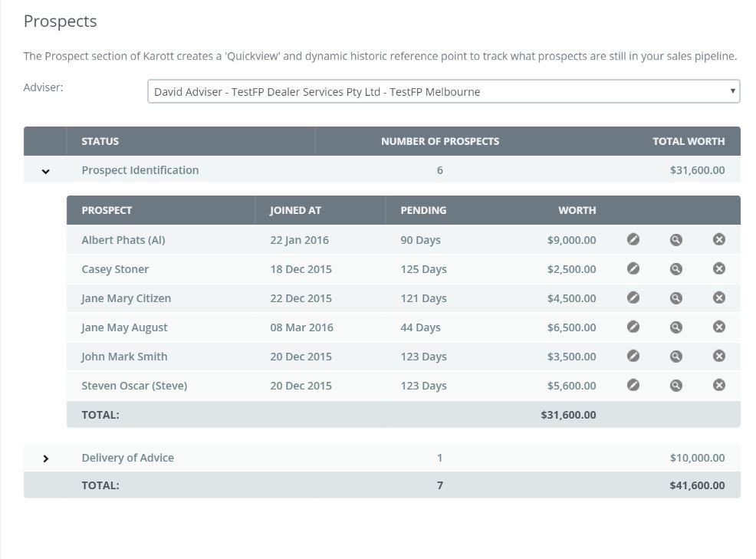This screenshot has width=756, height=559.
Task: Open magnifier view for Jane May August
Action: [x=676, y=327]
